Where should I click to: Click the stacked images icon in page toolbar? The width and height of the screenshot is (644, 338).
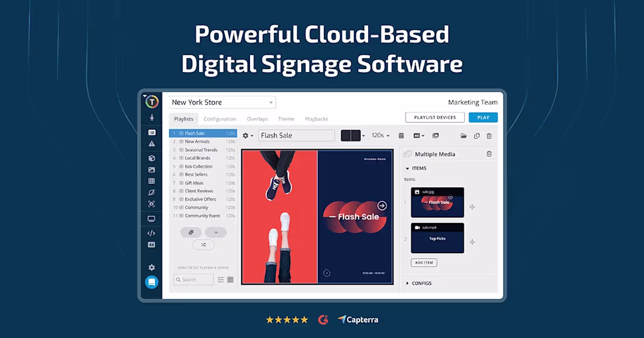tap(436, 135)
